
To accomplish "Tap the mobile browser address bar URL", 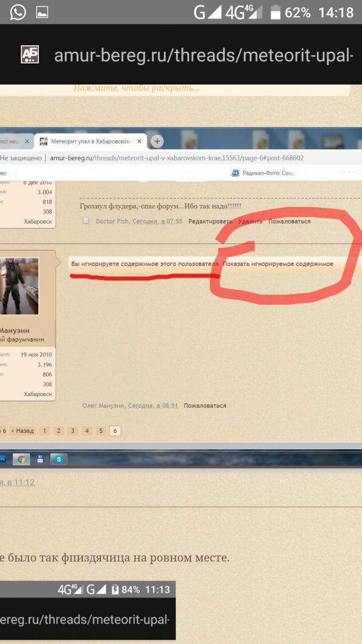I will coord(204,55).
